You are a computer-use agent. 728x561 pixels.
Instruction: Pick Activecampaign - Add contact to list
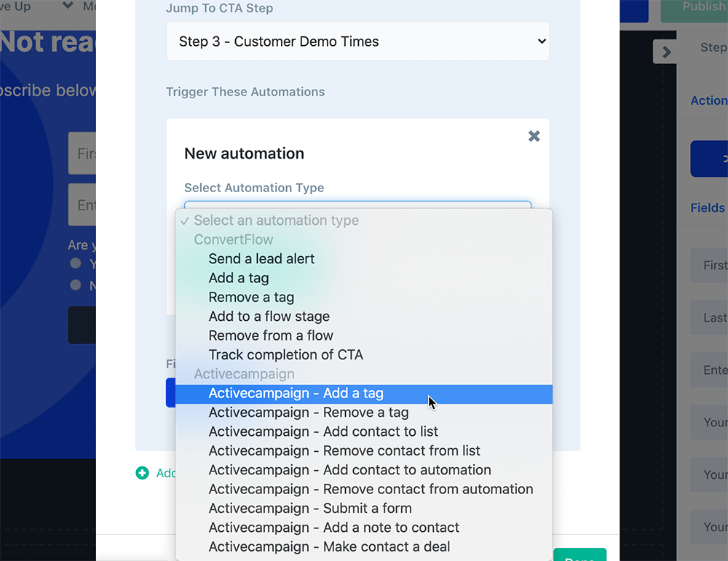point(363,431)
